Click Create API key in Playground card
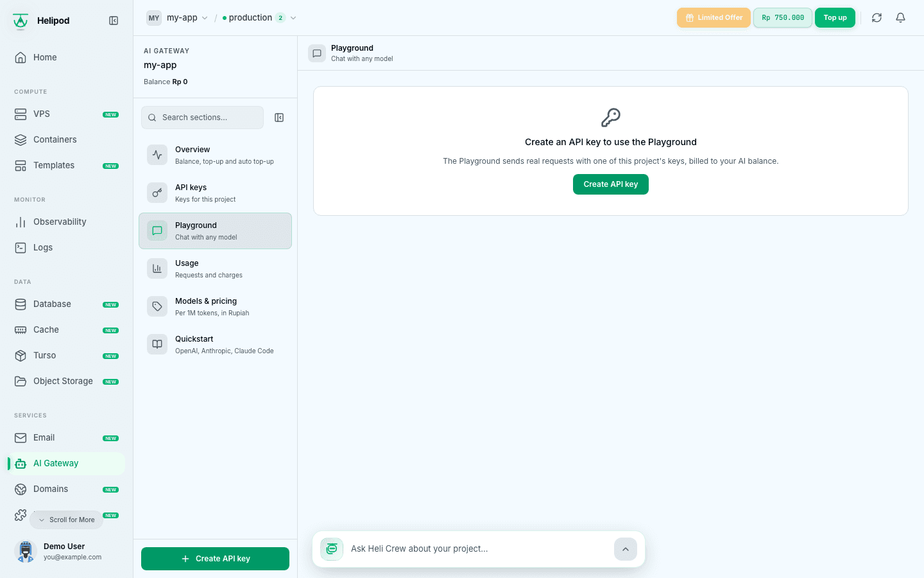The height and width of the screenshot is (578, 924). 611,184
